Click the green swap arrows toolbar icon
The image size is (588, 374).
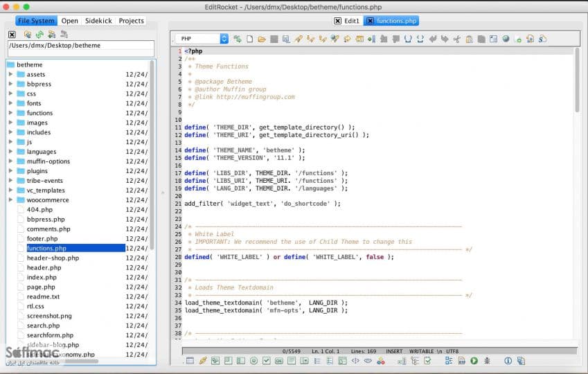click(238, 39)
